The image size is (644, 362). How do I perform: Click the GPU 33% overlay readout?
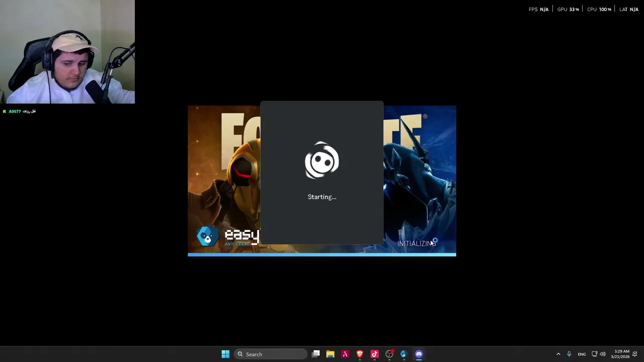click(568, 9)
